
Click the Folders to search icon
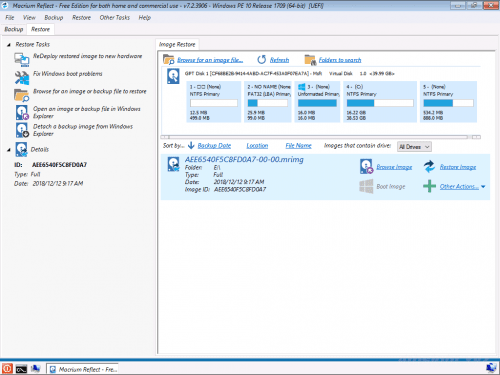coord(310,60)
